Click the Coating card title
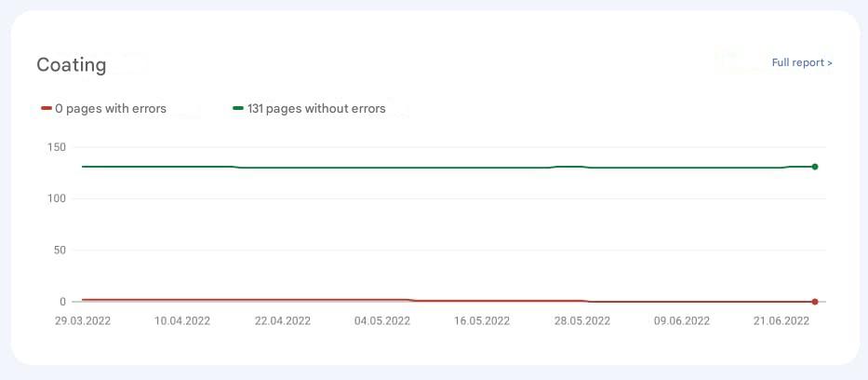868x380 pixels. (72, 65)
